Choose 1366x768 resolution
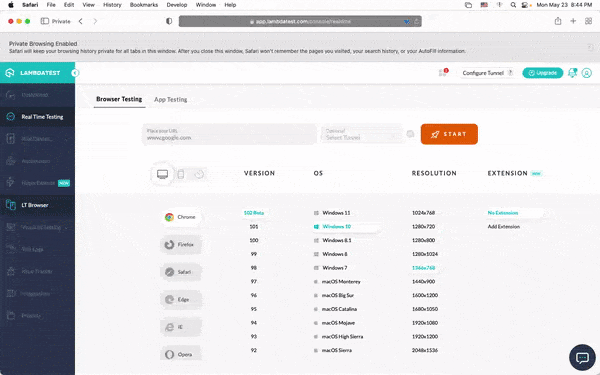The width and height of the screenshot is (600, 375). pyautogui.click(x=424, y=268)
